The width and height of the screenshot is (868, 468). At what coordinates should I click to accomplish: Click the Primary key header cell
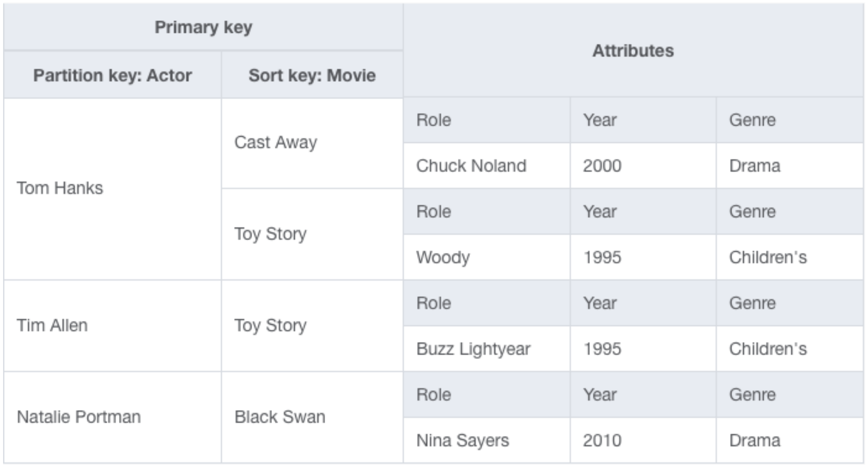203,27
